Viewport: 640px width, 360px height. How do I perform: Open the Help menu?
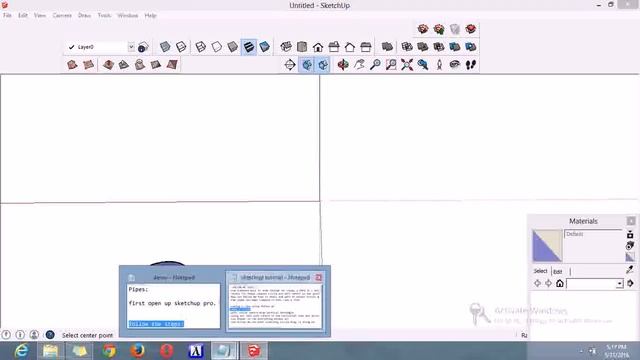tap(150, 15)
